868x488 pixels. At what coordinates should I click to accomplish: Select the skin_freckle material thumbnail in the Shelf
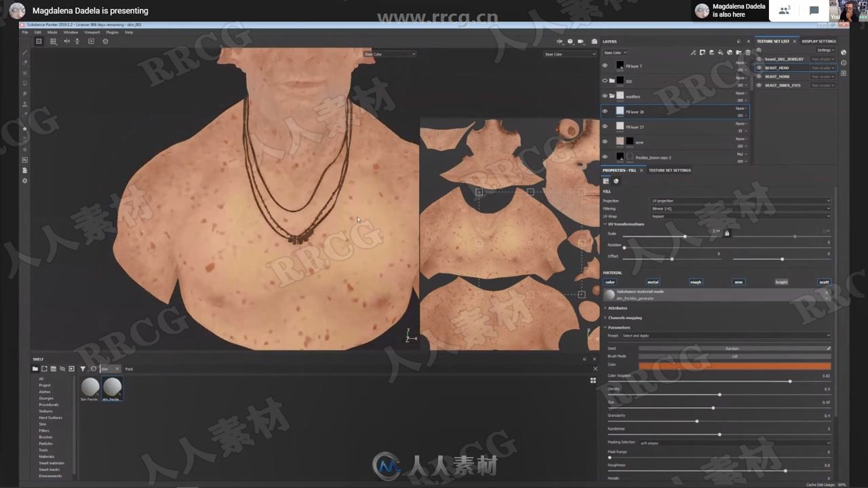coord(112,387)
